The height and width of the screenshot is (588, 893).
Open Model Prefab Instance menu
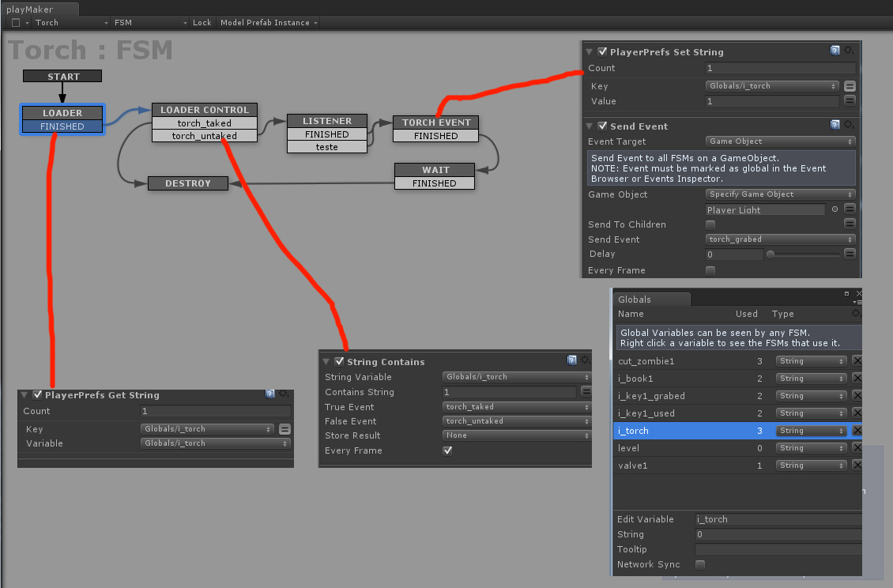click(x=268, y=23)
